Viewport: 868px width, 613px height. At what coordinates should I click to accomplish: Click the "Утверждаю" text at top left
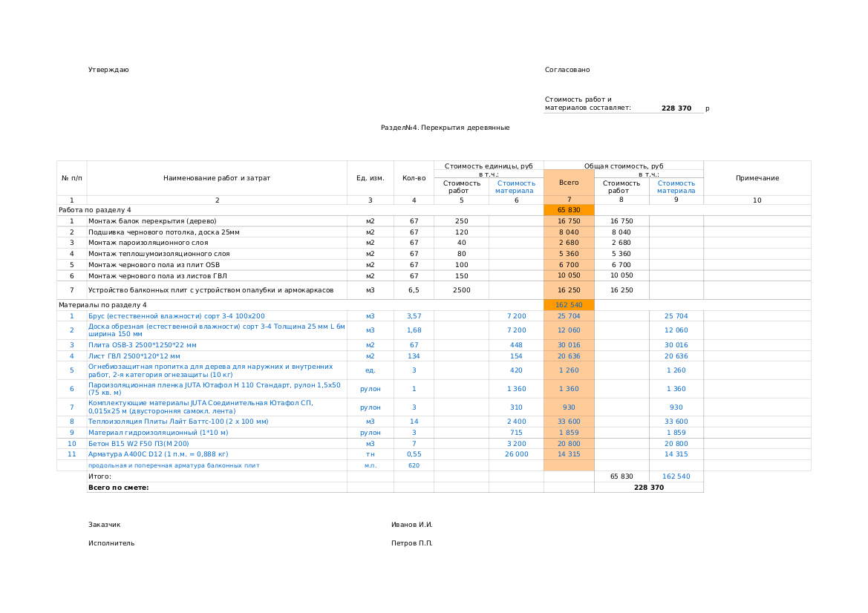pyautogui.click(x=108, y=70)
